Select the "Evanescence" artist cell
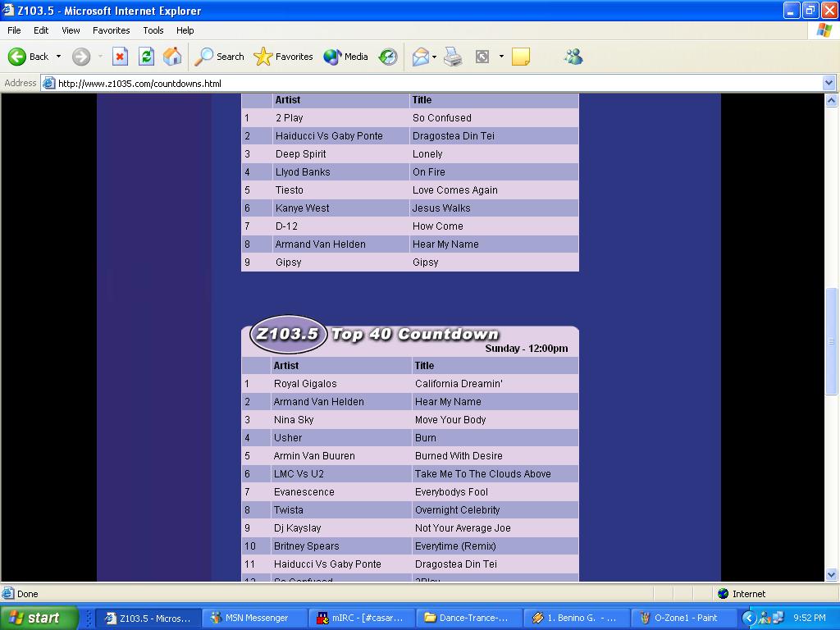The image size is (840, 630). tap(340, 492)
